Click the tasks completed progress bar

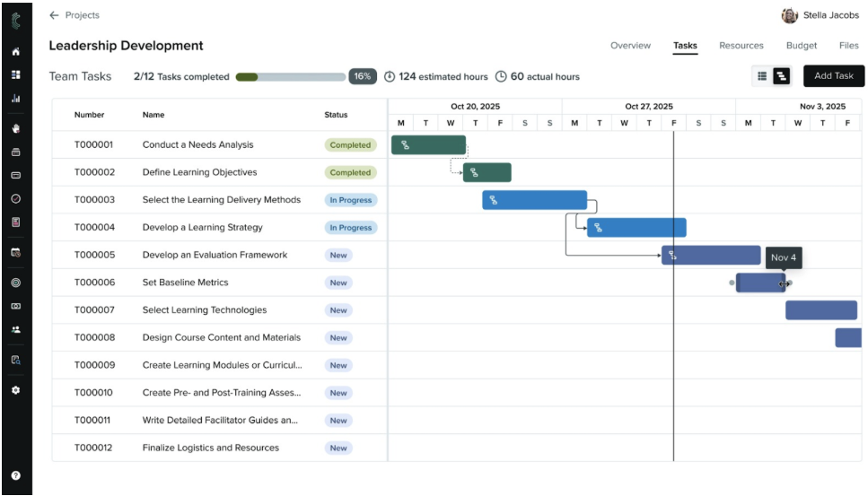290,77
